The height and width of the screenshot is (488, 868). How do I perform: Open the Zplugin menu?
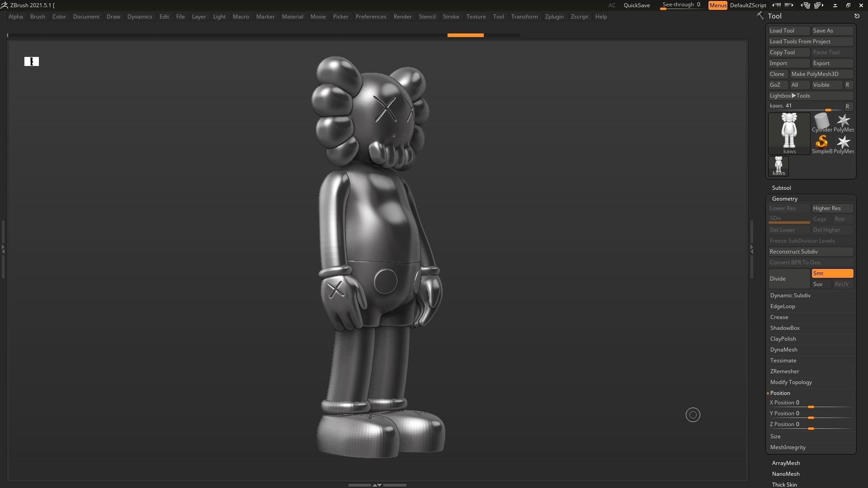pos(554,17)
